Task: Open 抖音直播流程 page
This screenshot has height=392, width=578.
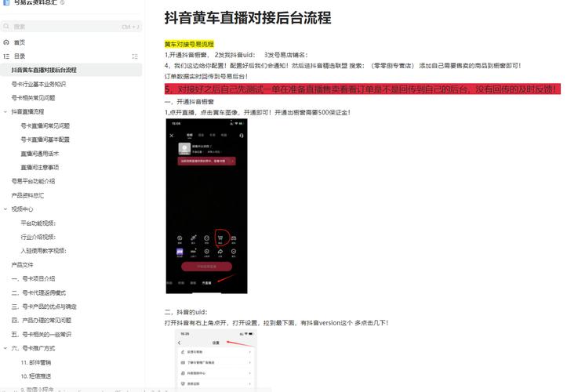Action: (x=27, y=111)
